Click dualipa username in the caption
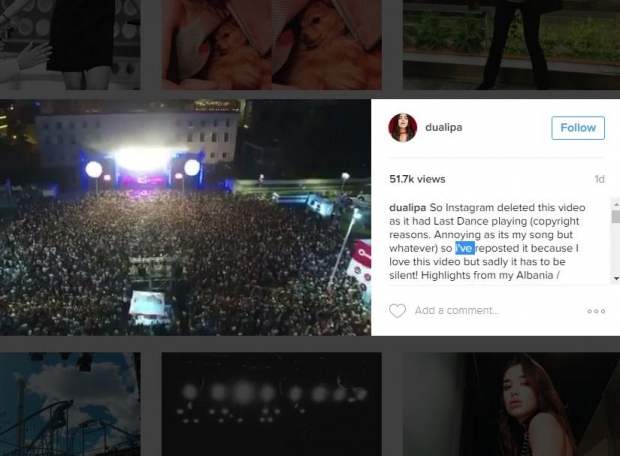The height and width of the screenshot is (456, 620). pyautogui.click(x=408, y=208)
